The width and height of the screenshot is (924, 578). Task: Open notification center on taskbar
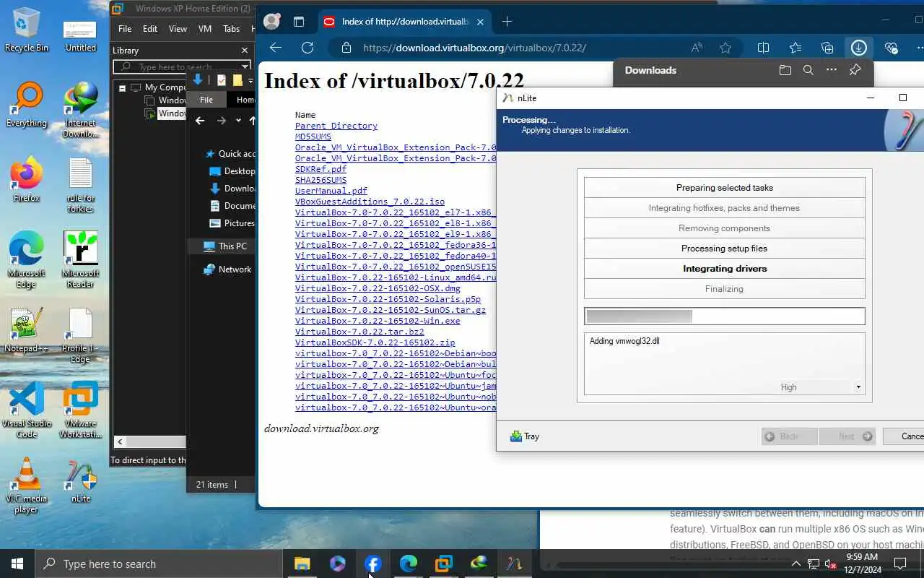(900, 564)
